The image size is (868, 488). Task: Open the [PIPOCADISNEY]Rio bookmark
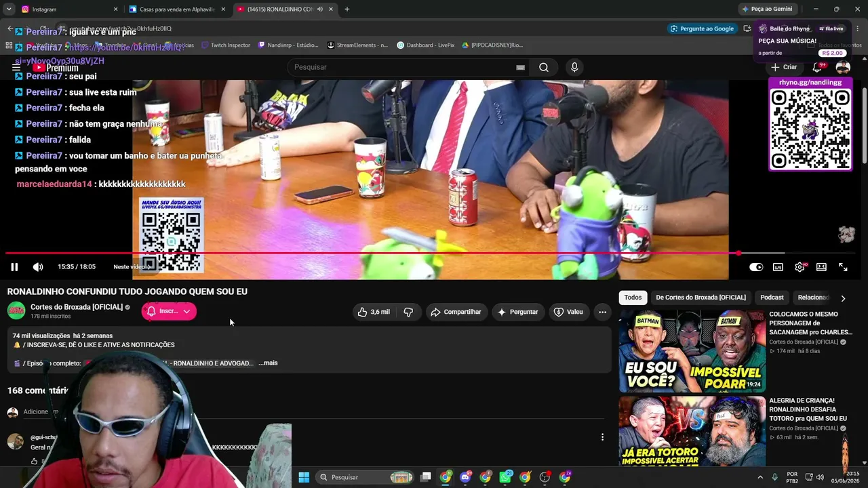pyautogui.click(x=492, y=45)
